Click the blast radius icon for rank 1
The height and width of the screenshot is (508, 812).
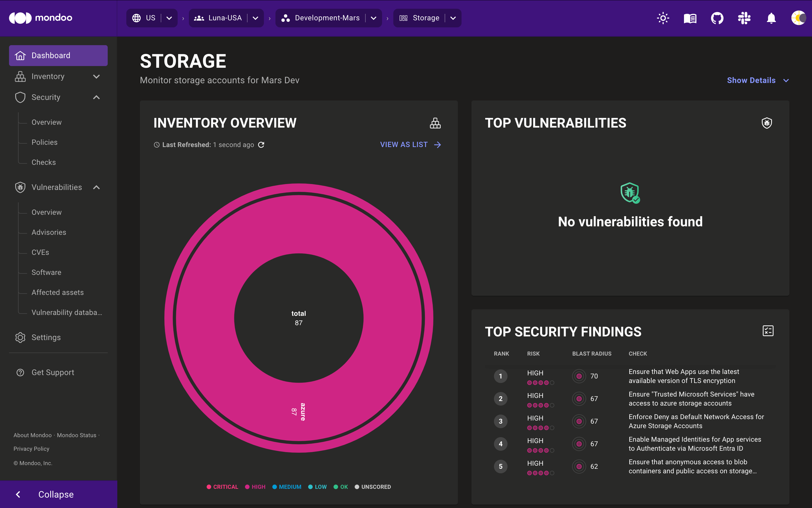[579, 376]
